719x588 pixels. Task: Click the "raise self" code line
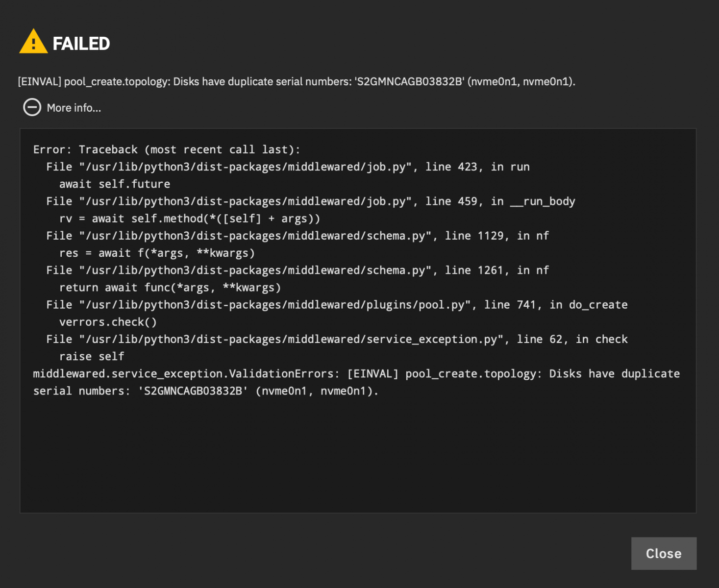92,356
